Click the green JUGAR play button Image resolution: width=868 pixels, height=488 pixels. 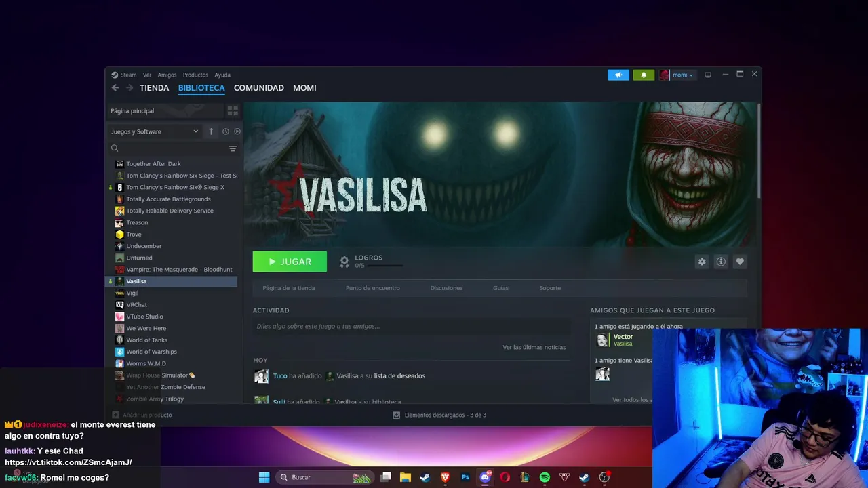[290, 262]
